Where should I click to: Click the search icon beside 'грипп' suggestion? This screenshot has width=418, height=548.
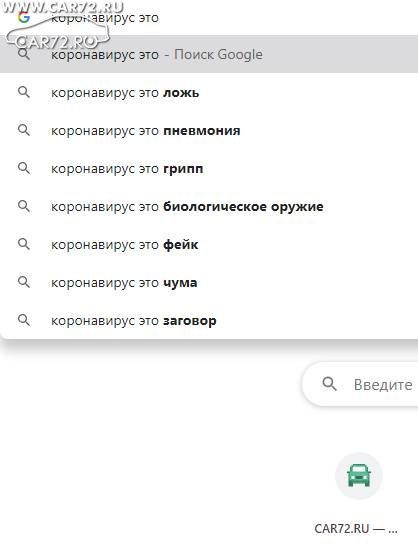coord(24,168)
